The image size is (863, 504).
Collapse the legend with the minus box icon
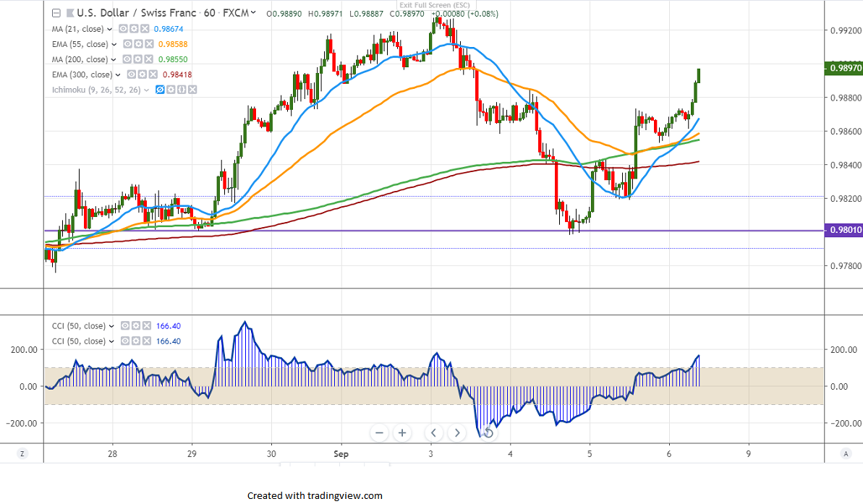[x=56, y=13]
